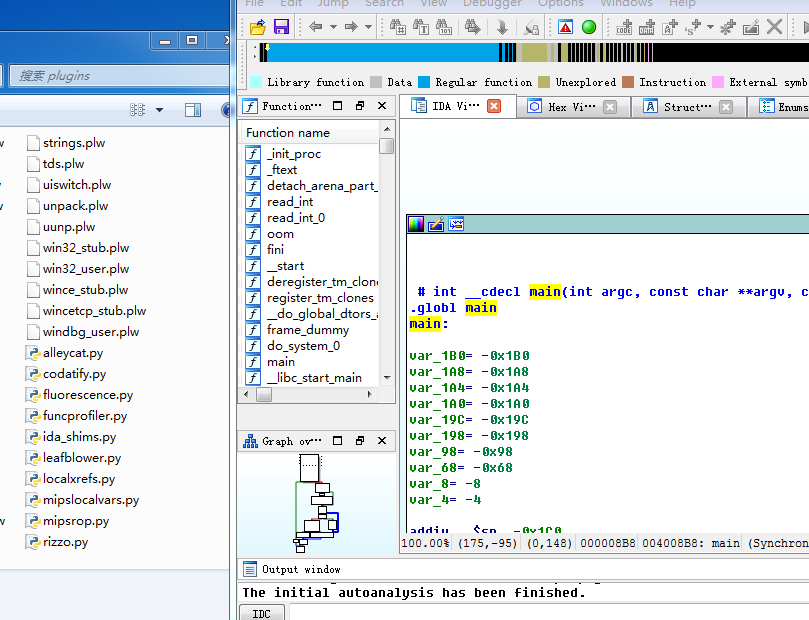Viewport: 809px width, 620px height.
Task: Click the blue region of navigation band
Action: [380, 53]
